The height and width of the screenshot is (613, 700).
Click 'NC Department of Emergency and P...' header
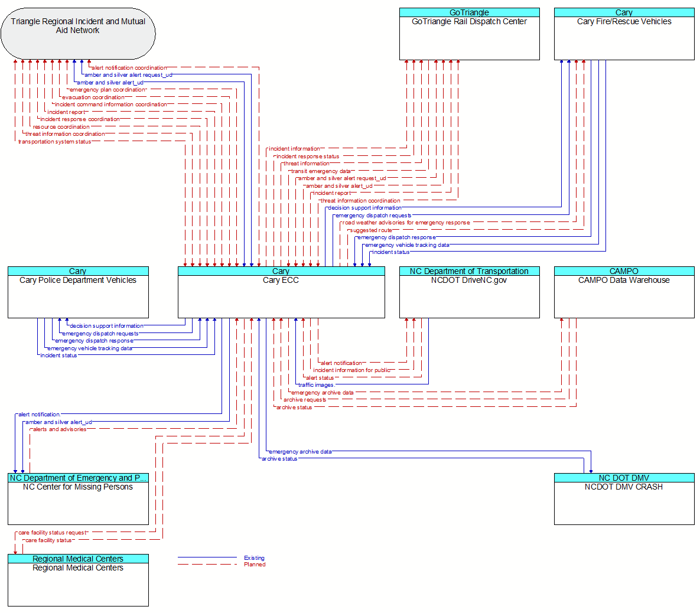[x=78, y=478]
